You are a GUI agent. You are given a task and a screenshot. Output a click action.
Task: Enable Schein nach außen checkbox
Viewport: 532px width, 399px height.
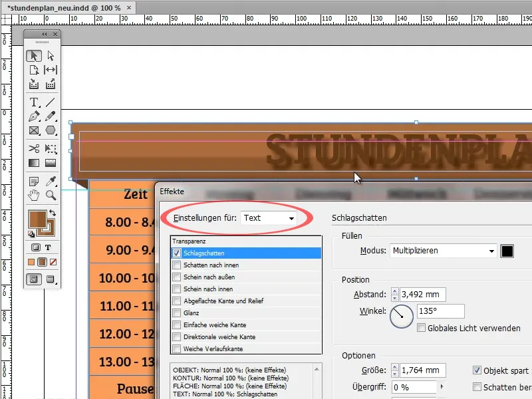(x=176, y=277)
